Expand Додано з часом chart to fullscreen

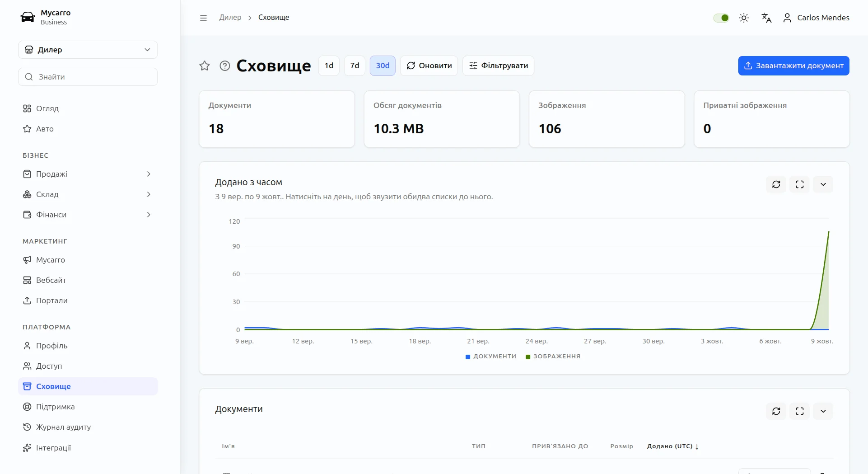pyautogui.click(x=800, y=184)
